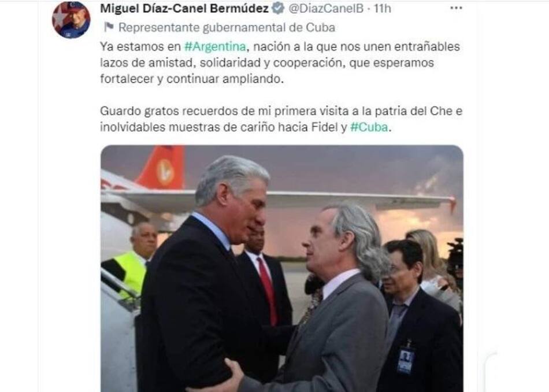
Task: Click the tweet's first paragraph text
Action: 280,62
